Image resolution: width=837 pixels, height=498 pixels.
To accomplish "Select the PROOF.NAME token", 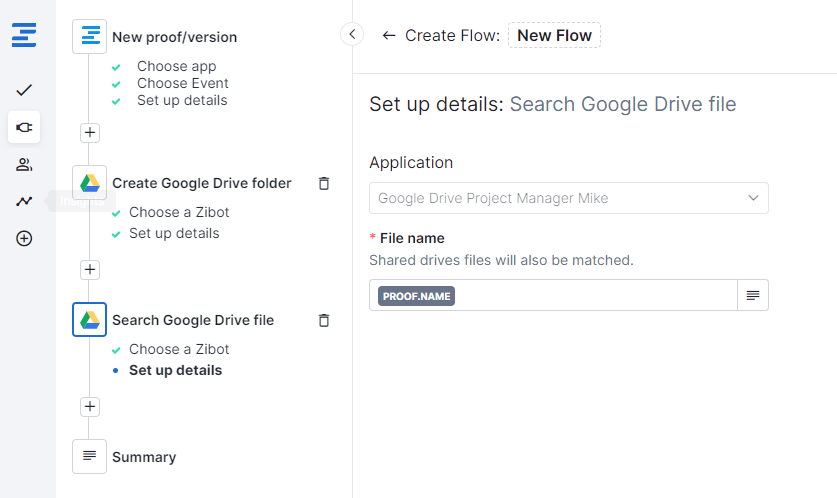I will (x=416, y=295).
